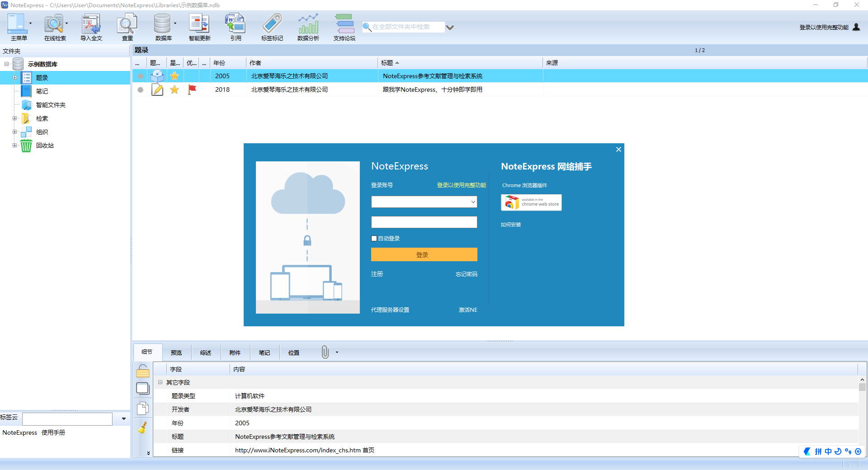Open the 查重 duplicate check tool
The image size is (868, 470).
(127, 27)
